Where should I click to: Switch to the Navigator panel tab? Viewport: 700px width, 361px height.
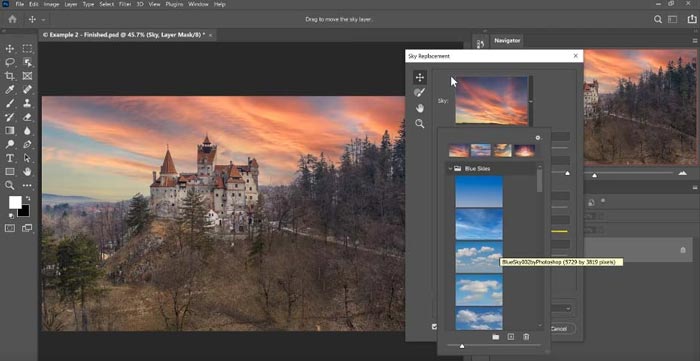(x=507, y=41)
